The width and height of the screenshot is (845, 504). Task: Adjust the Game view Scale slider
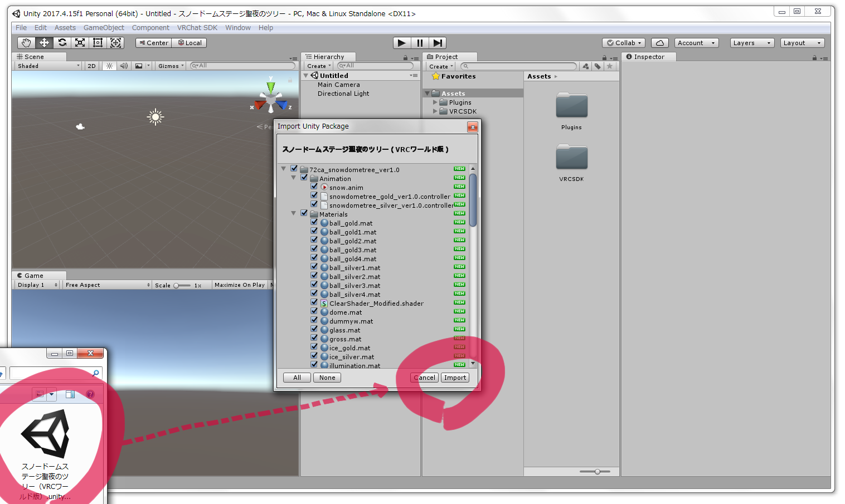pyautogui.click(x=182, y=285)
